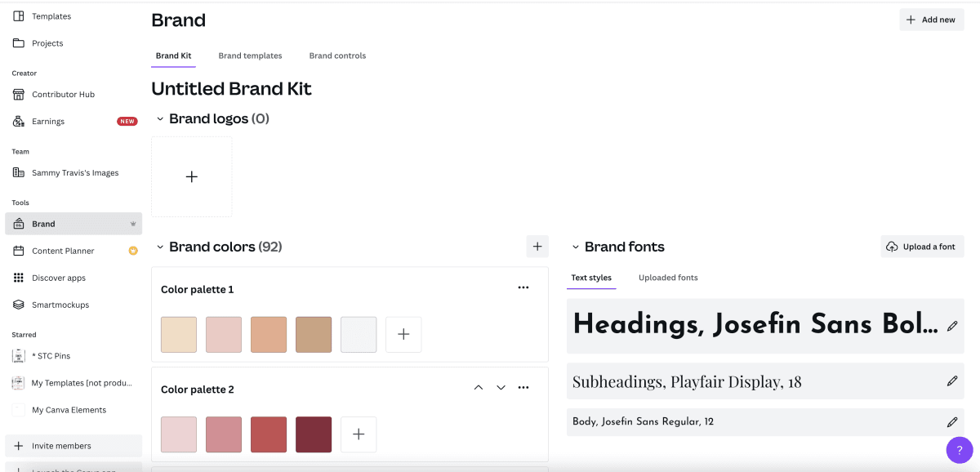This screenshot has height=472, width=980.
Task: Add a color to Color palette 1
Action: point(403,335)
